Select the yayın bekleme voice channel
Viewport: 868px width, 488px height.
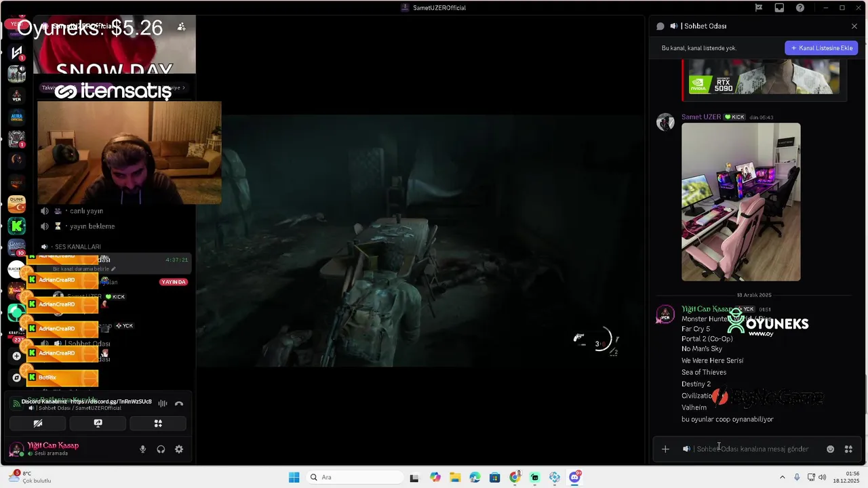point(92,226)
